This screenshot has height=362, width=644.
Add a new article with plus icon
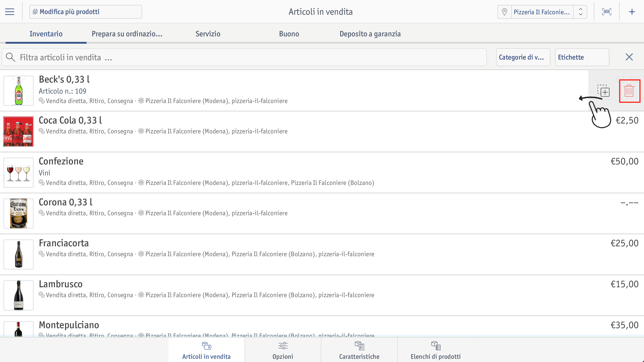point(632,12)
